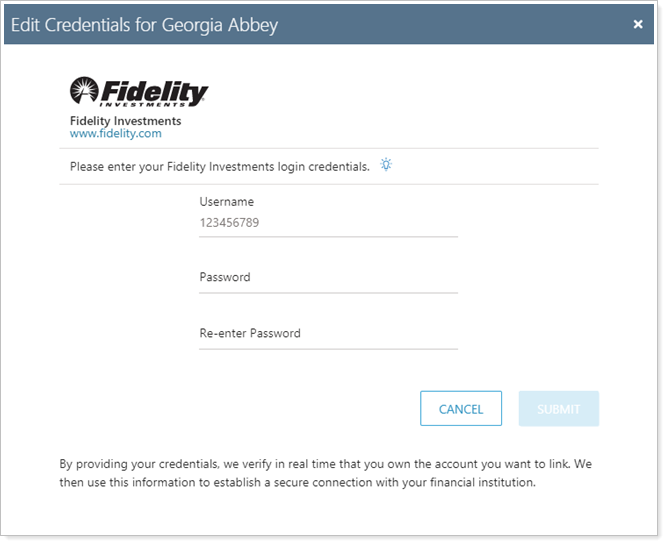This screenshot has width=667, height=545.
Task: Open the www.fidelity.com link
Action: pos(116,133)
